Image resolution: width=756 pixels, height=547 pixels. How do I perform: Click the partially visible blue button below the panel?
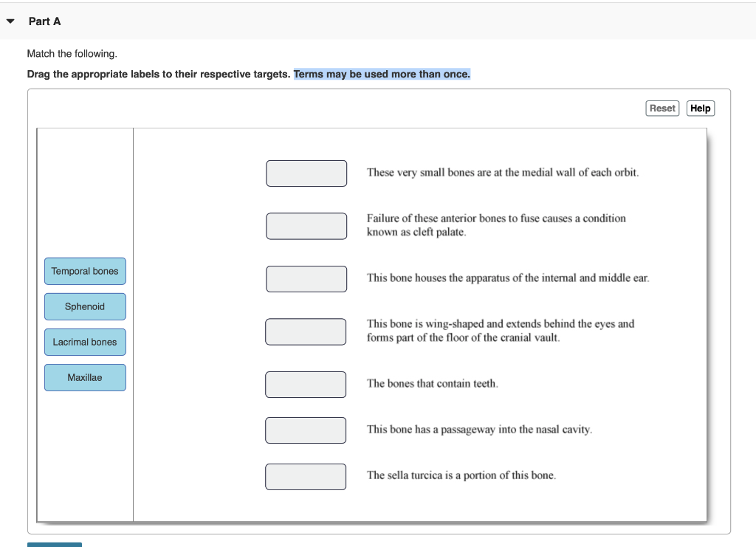tap(54, 545)
